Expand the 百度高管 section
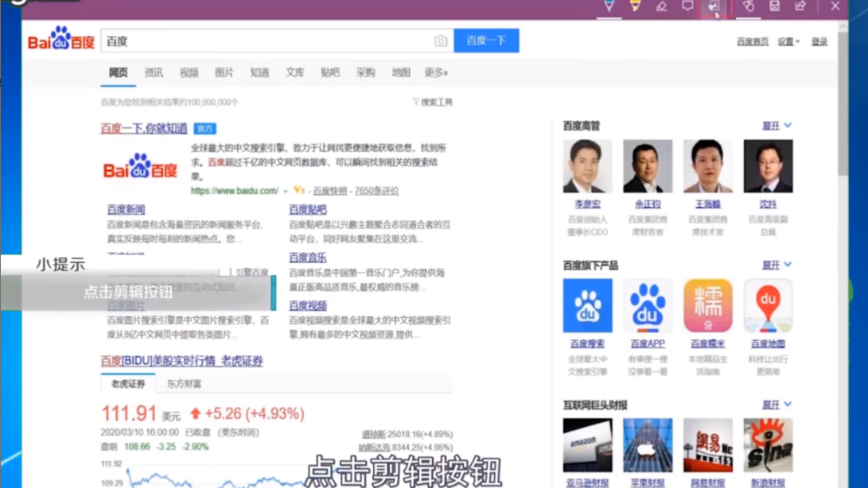 [x=777, y=126]
